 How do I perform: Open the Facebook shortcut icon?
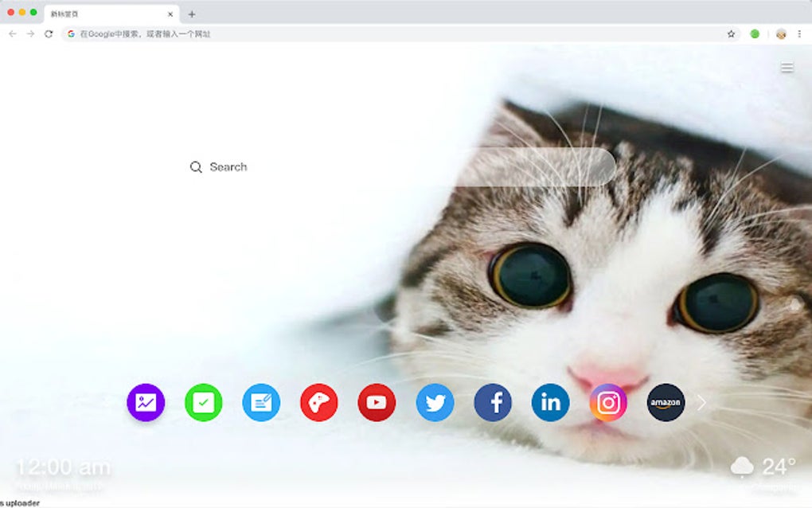(492, 403)
